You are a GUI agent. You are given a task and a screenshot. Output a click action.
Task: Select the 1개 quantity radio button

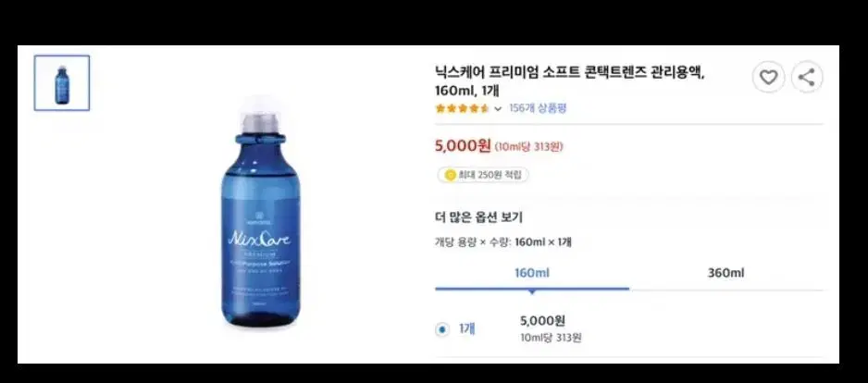441,330
